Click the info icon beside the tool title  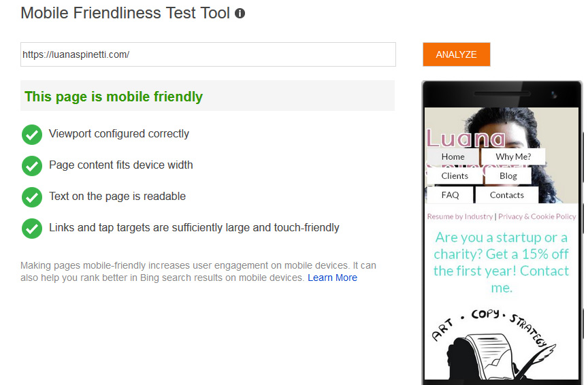click(x=240, y=13)
